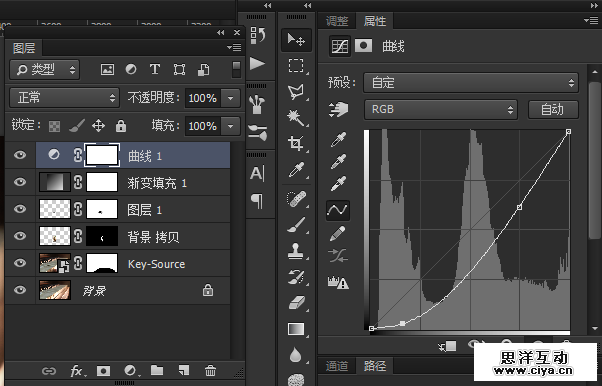The width and height of the screenshot is (602, 386).
Task: Switch to the 通道 tab
Action: point(337,366)
